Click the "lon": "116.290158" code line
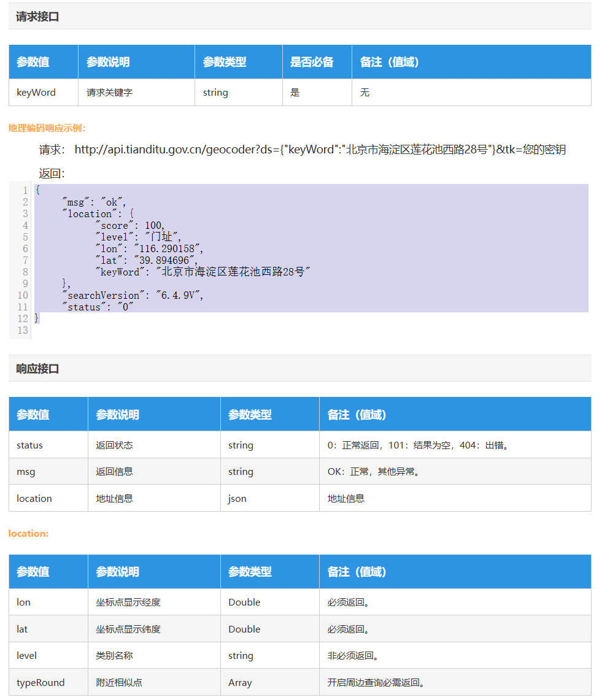 coord(149,248)
